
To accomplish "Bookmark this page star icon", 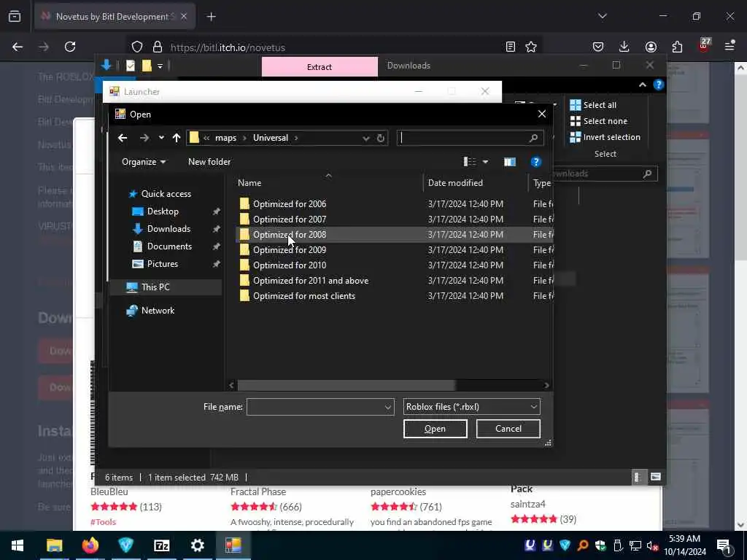I will point(531,47).
